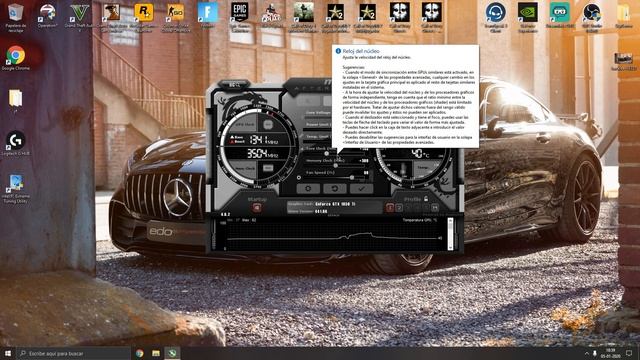Click the Graphics Card name field

(x=335, y=204)
